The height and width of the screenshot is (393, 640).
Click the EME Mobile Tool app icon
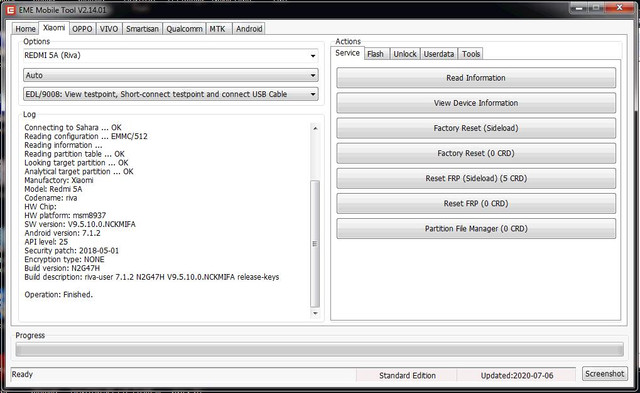(11, 10)
